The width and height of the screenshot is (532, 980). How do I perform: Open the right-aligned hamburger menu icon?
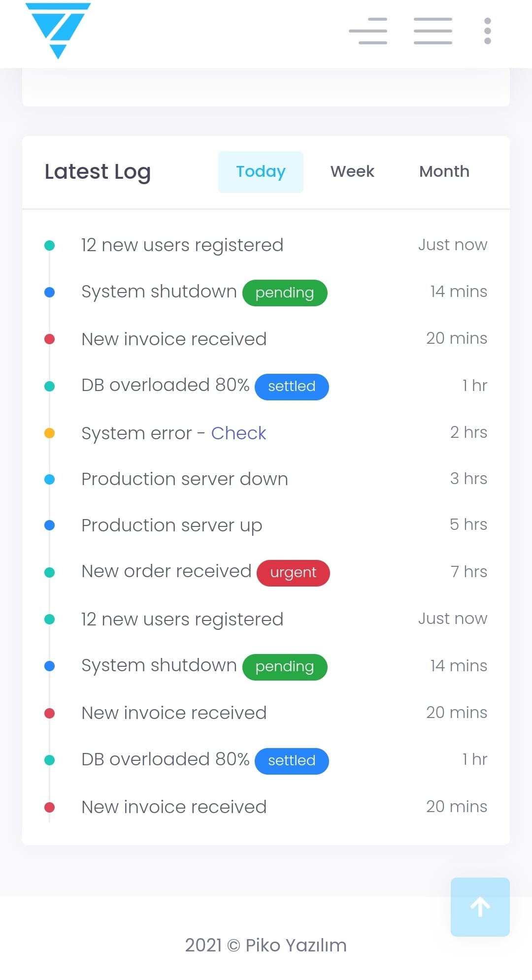click(368, 31)
